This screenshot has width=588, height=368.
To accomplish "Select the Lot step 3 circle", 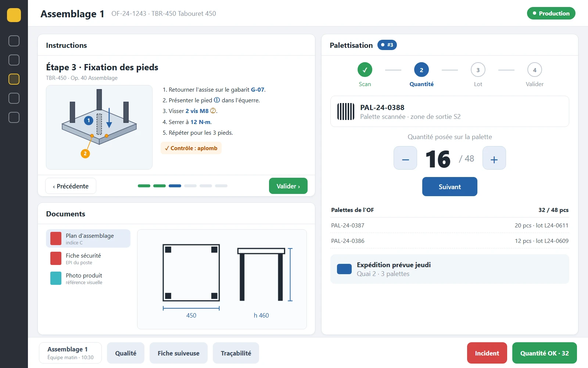I will (478, 70).
